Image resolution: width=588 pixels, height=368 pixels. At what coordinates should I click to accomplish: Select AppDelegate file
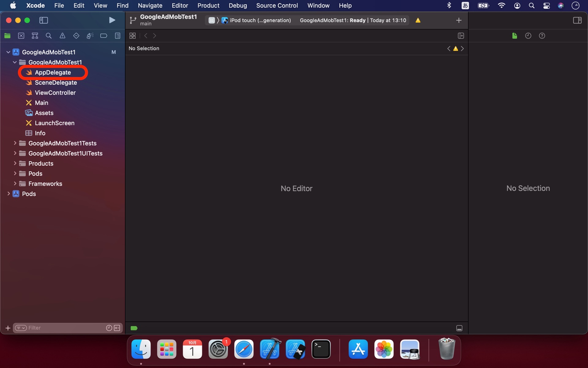[x=53, y=72]
